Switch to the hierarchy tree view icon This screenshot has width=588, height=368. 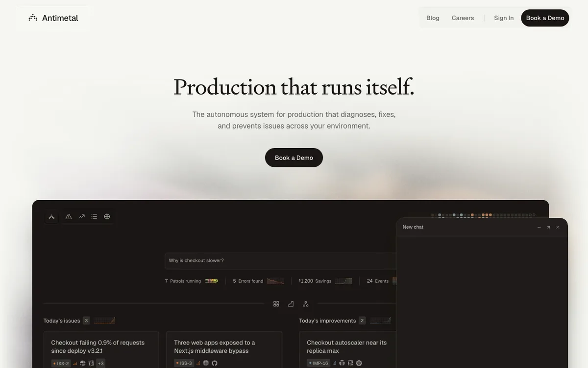pyautogui.click(x=305, y=304)
